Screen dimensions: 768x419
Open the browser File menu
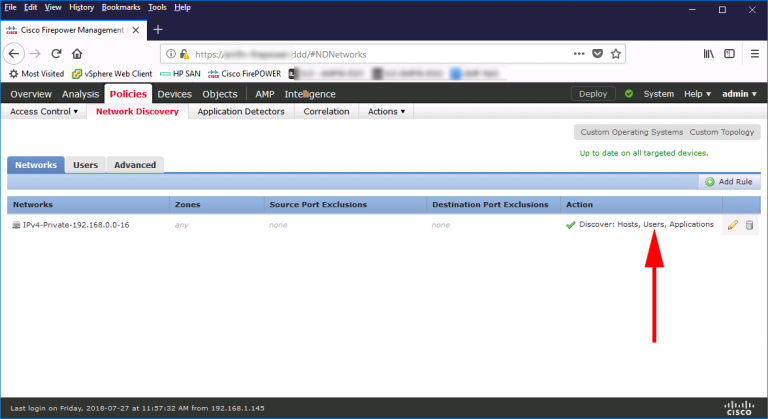(10, 7)
